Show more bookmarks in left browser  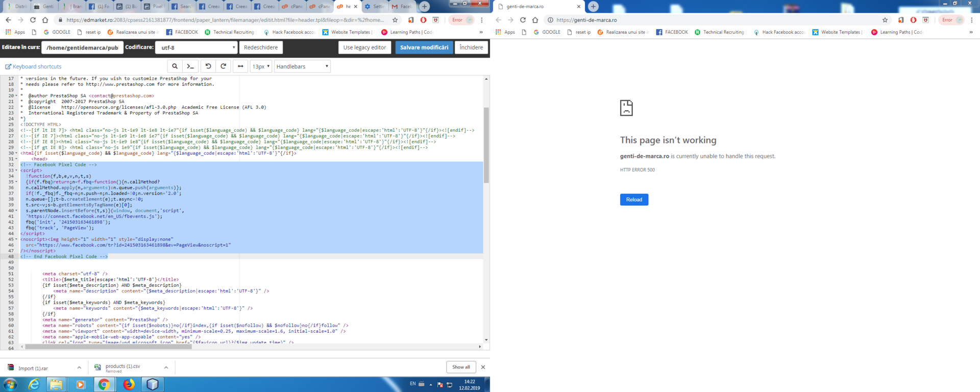481,32
